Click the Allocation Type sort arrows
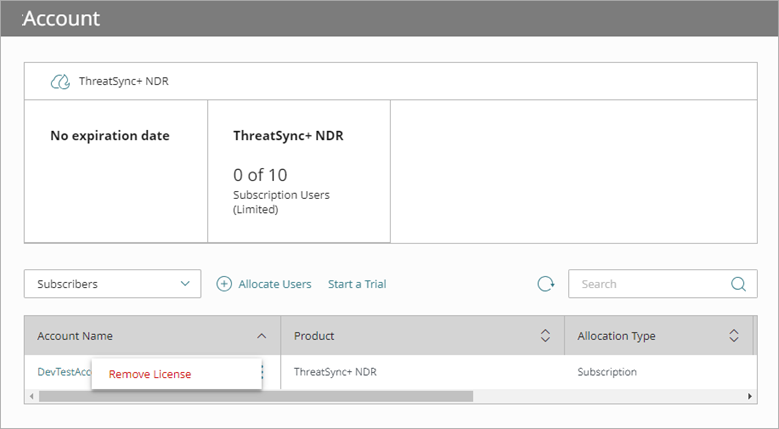This screenshot has height=429, width=779. point(734,336)
